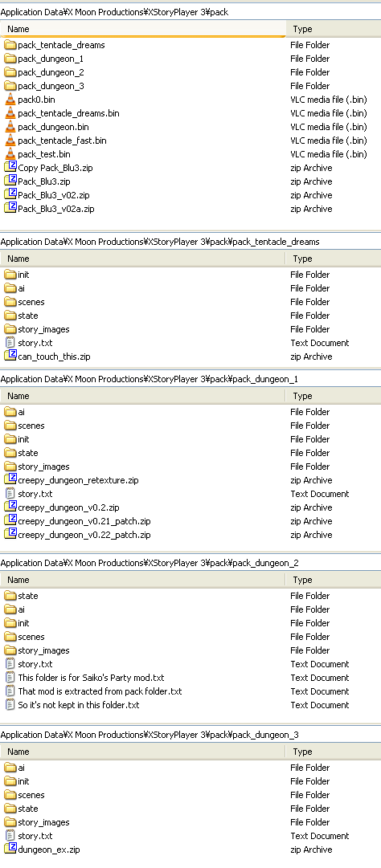Select 'story_images' folder name in pack_tentacle_dreams
This screenshot has width=381, height=868.
click(x=43, y=329)
